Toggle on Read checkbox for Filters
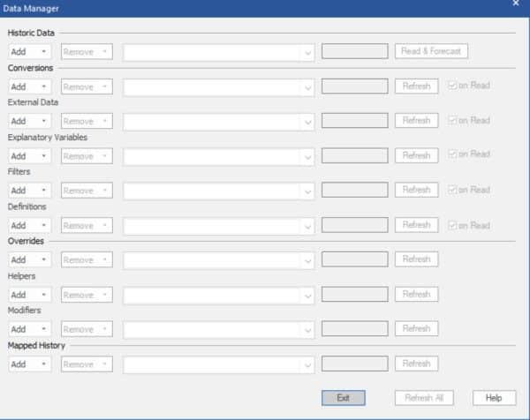The image size is (530, 420). (x=452, y=190)
